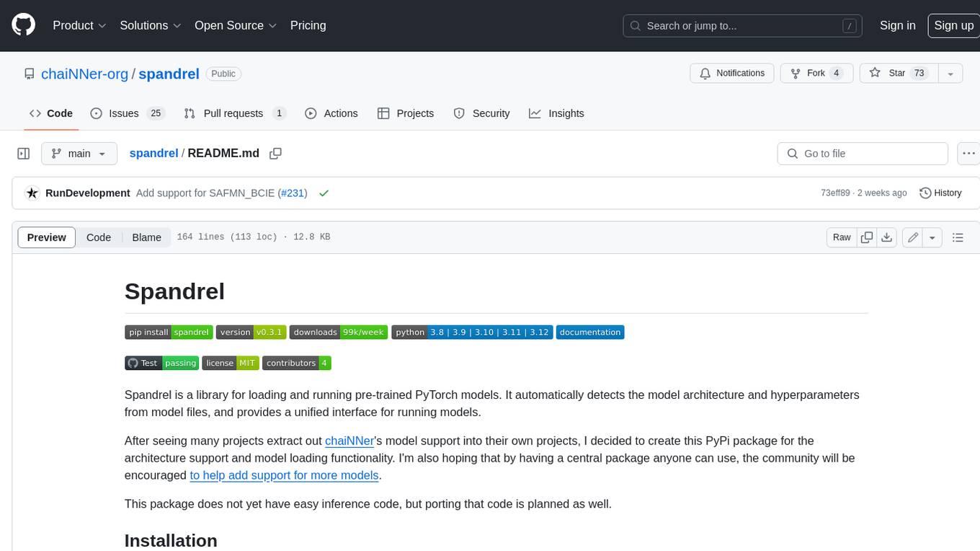This screenshot has width=980, height=551.
Task: Switch to the Security tab
Action: pos(481,113)
